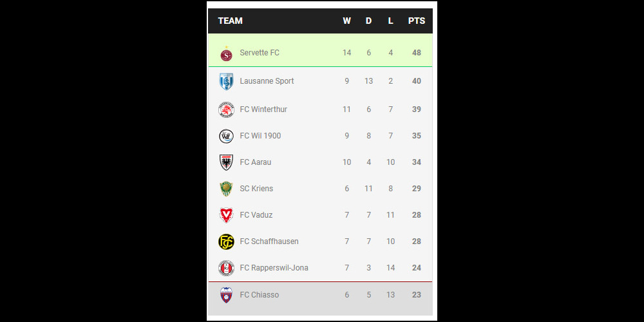Open the Servette FC team name link
This screenshot has width=644, height=322.
point(260,53)
